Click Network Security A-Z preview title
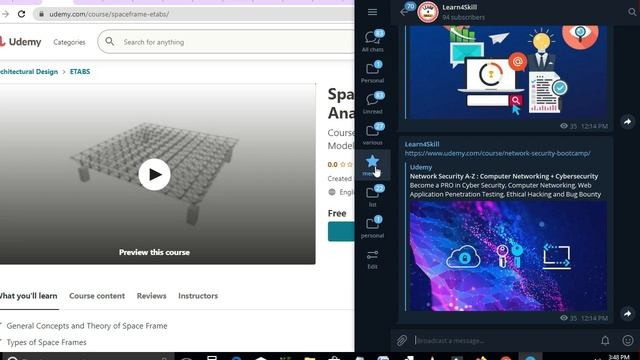 tap(504, 176)
